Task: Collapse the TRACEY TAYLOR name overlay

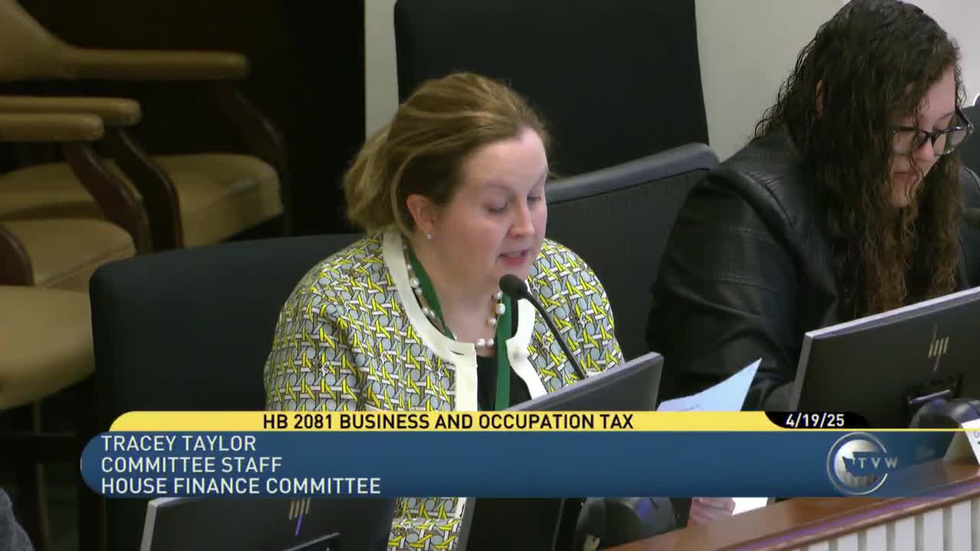Action: coord(178,444)
